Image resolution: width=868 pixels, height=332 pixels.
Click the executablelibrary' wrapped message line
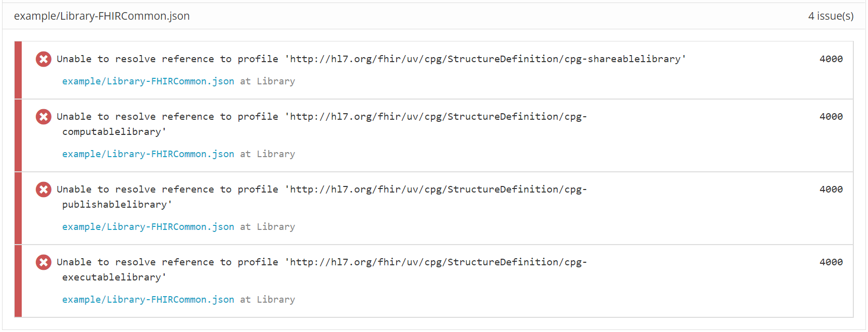[114, 277]
